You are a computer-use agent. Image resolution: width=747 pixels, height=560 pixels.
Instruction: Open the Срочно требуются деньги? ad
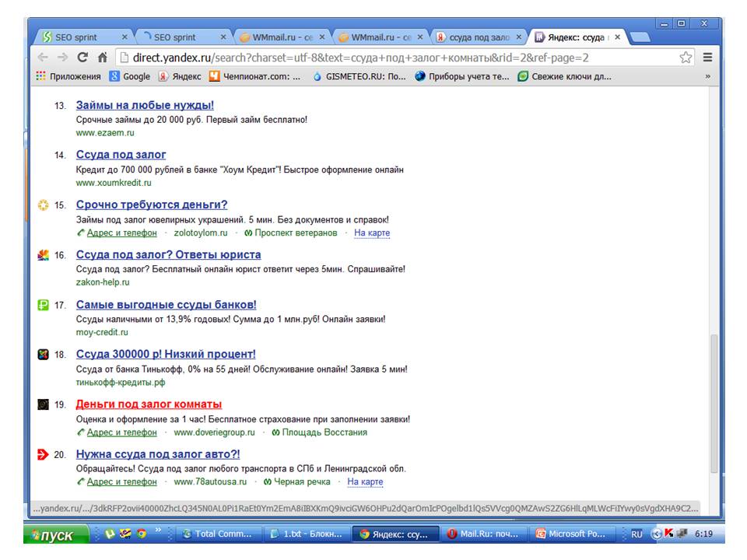[152, 205]
